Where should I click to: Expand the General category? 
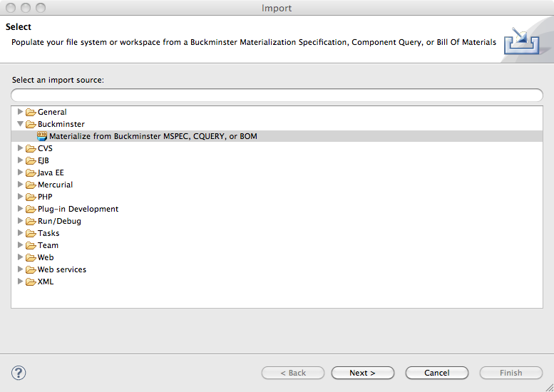click(20, 112)
